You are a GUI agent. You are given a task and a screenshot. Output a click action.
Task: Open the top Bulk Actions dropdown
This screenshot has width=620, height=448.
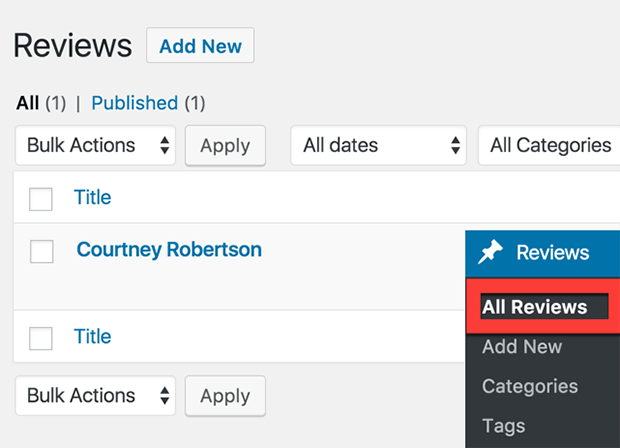tap(95, 145)
